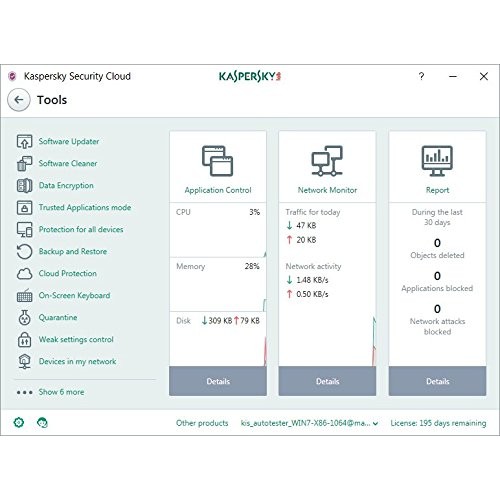Open Weak settings control link
Viewport: 500px width, 500px height.
76,339
